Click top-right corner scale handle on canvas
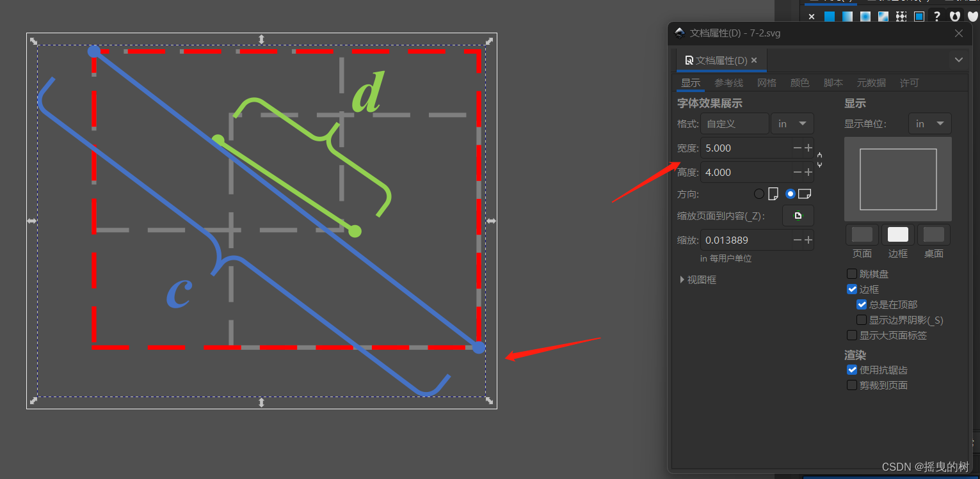The image size is (980, 479). [490, 40]
